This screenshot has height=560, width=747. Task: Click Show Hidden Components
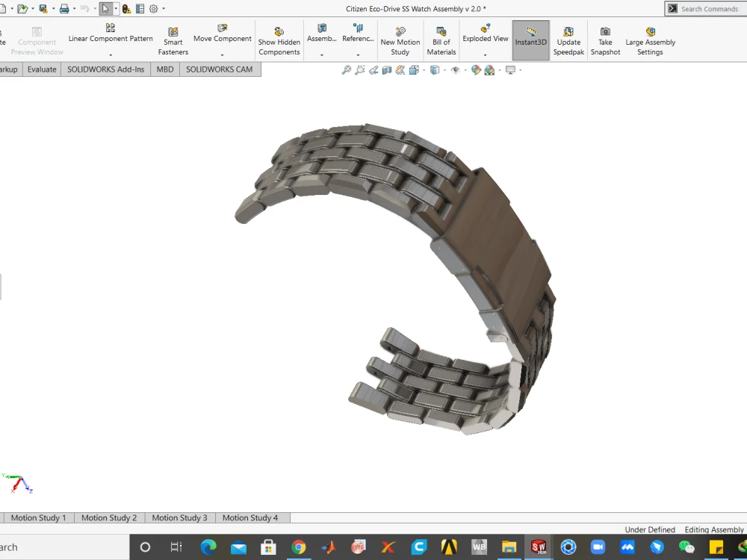[279, 41]
